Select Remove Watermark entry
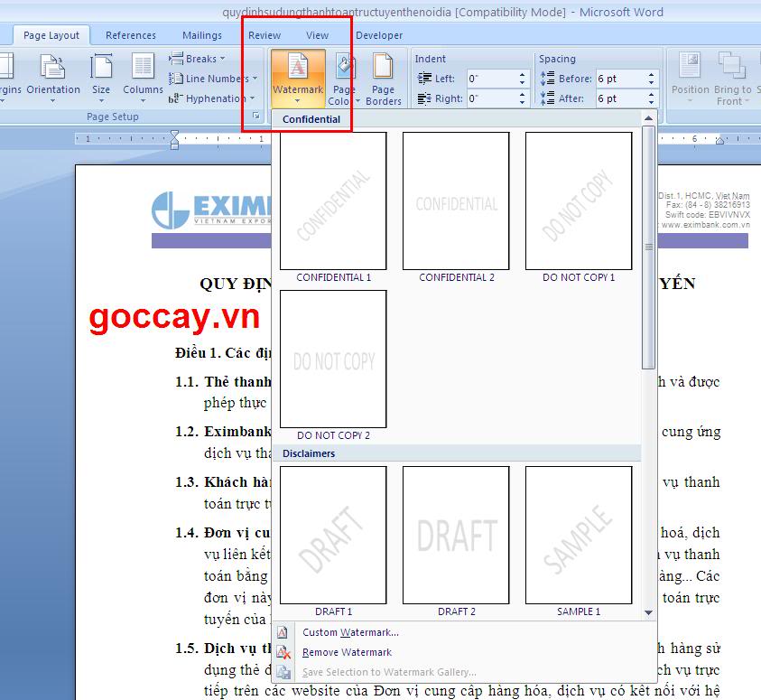The width and height of the screenshot is (761, 700). coord(347,652)
